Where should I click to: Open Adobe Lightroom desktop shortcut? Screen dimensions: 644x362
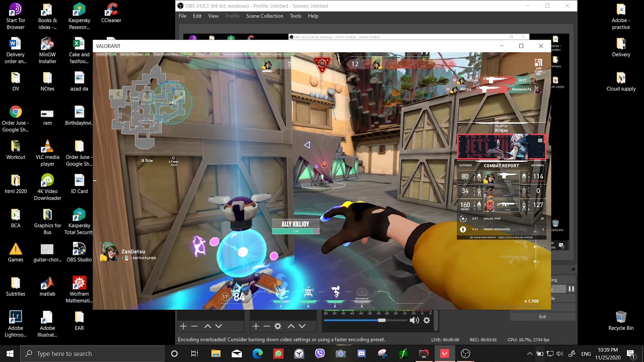(x=16, y=324)
